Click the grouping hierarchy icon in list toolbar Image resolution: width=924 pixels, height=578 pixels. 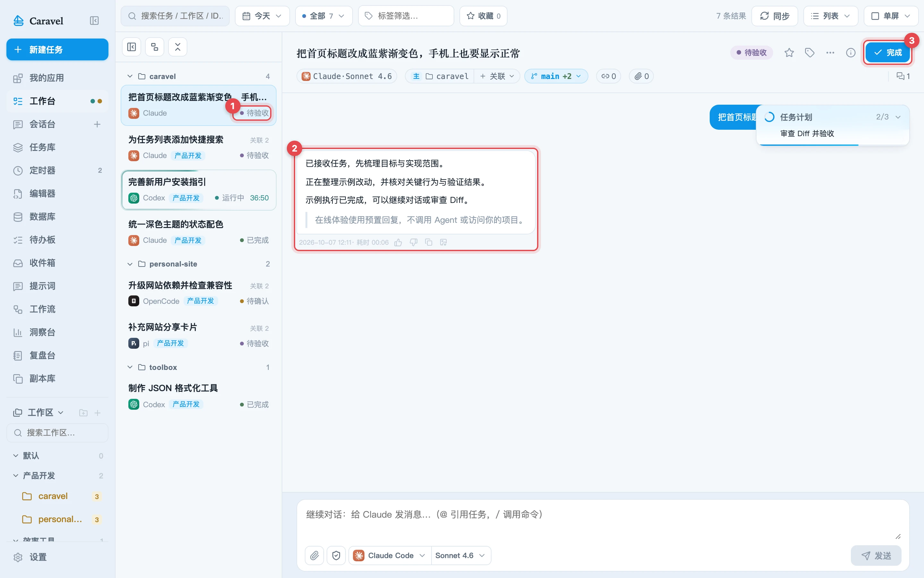click(155, 47)
